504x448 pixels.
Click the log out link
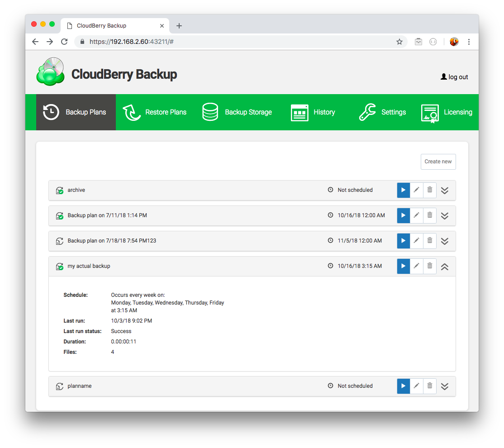[454, 77]
